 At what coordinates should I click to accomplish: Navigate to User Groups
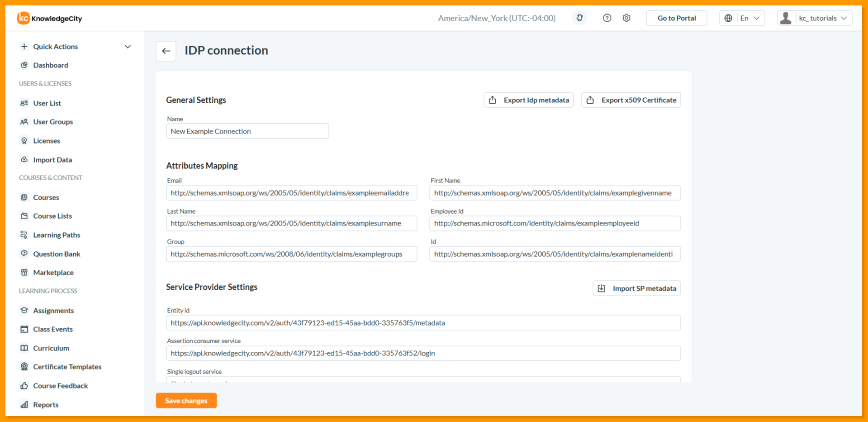click(x=53, y=122)
